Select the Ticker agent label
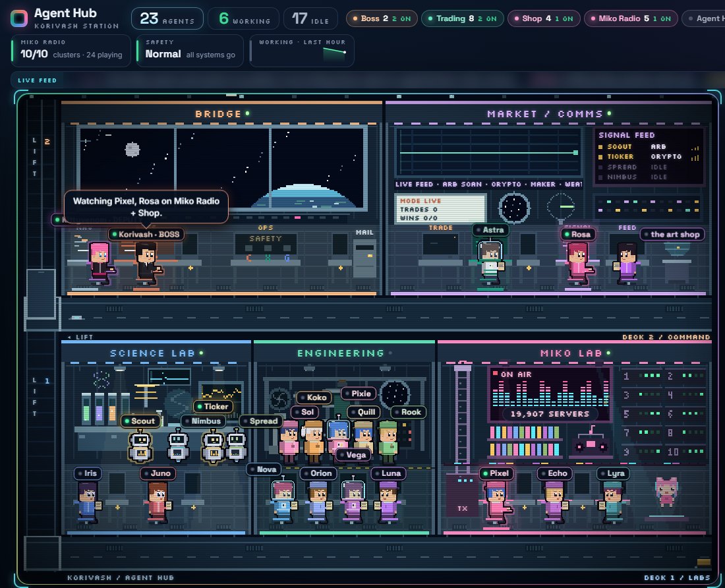This screenshot has width=725, height=588. 213,407
